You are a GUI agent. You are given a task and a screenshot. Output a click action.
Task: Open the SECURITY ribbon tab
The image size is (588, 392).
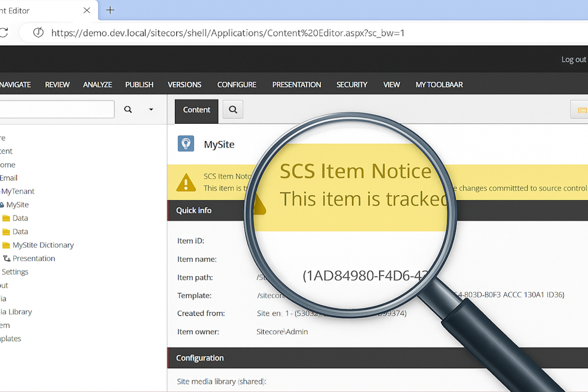coord(352,85)
